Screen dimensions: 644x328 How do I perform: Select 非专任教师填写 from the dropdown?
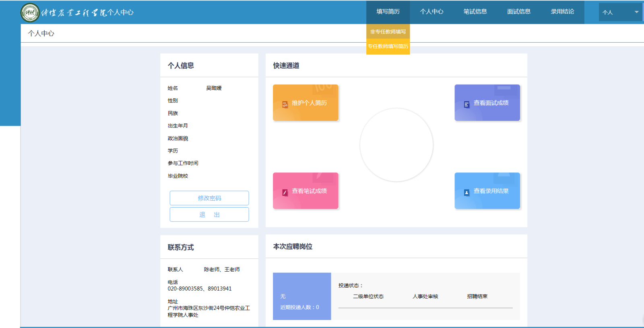pos(388,31)
